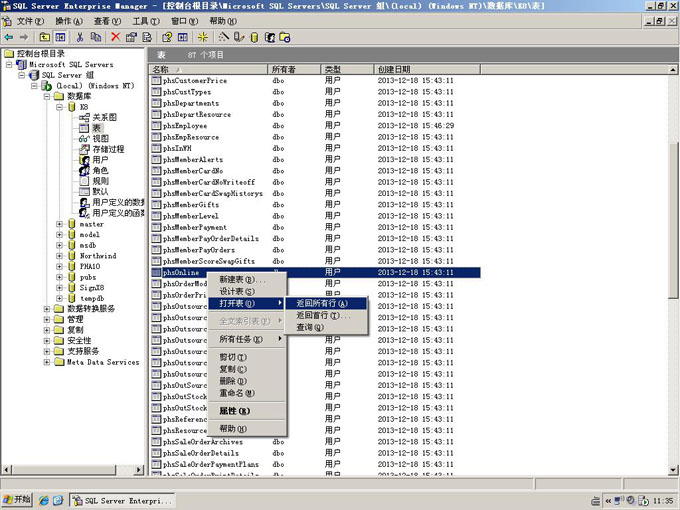Click the back arrow toolbar icon
680x510 pixels.
[9, 37]
